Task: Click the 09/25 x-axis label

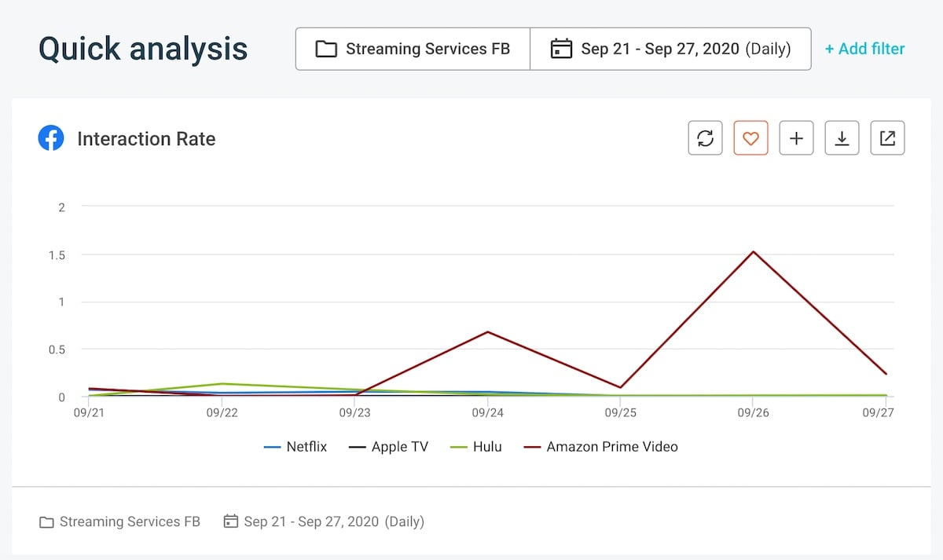Action: pos(620,412)
